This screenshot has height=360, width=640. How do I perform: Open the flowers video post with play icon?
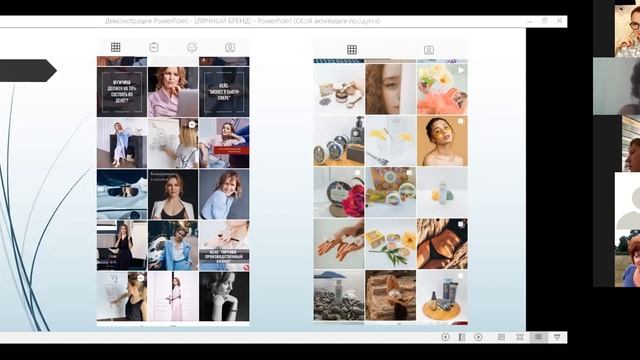click(x=442, y=89)
